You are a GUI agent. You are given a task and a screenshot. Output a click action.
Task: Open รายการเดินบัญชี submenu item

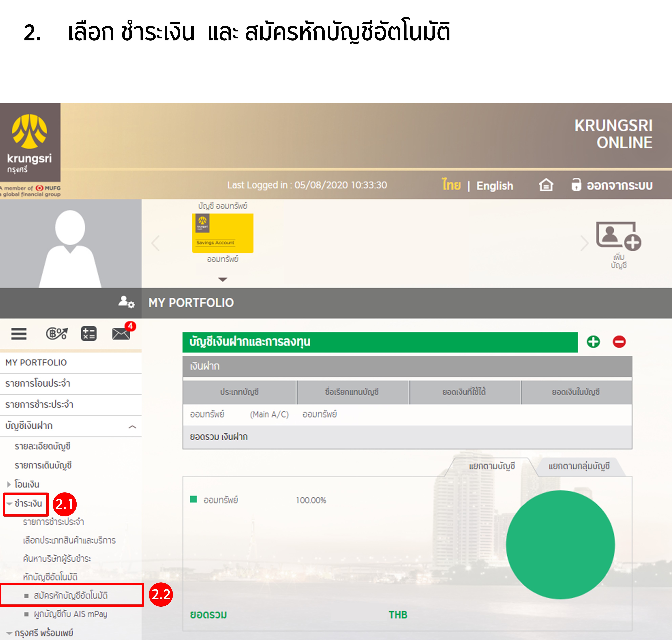pos(43,465)
